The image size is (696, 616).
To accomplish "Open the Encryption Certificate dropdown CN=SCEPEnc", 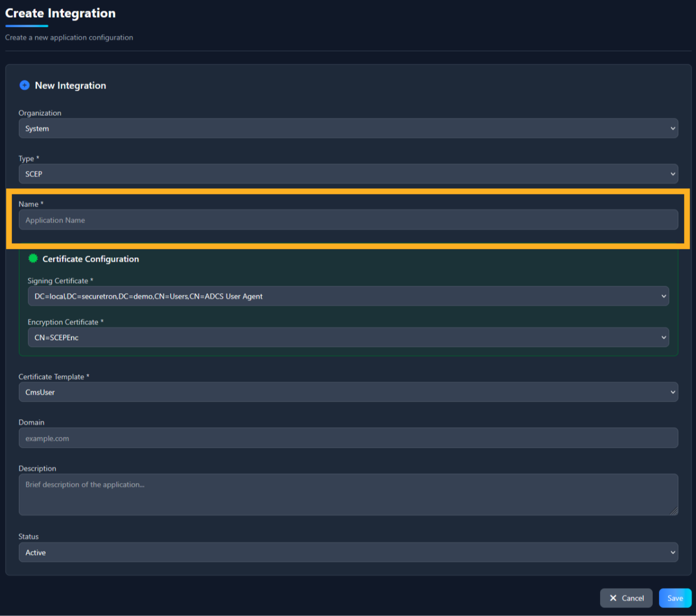I will pyautogui.click(x=348, y=337).
